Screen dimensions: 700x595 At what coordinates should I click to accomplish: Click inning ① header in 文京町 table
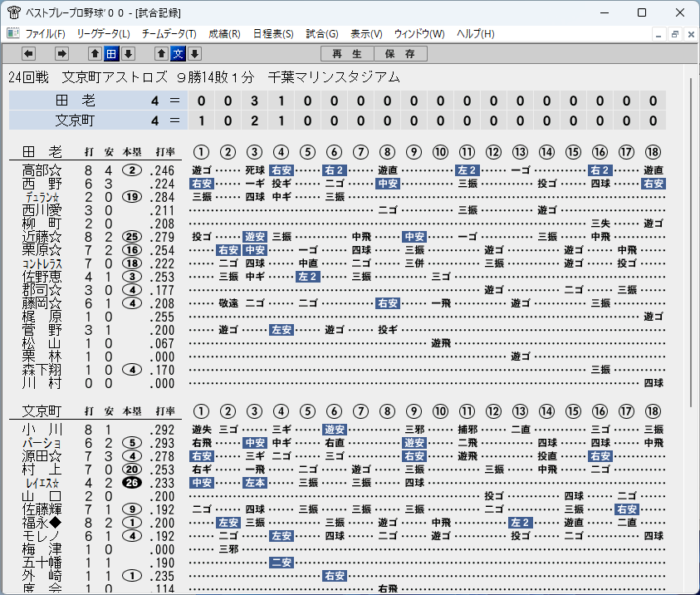[x=201, y=411]
